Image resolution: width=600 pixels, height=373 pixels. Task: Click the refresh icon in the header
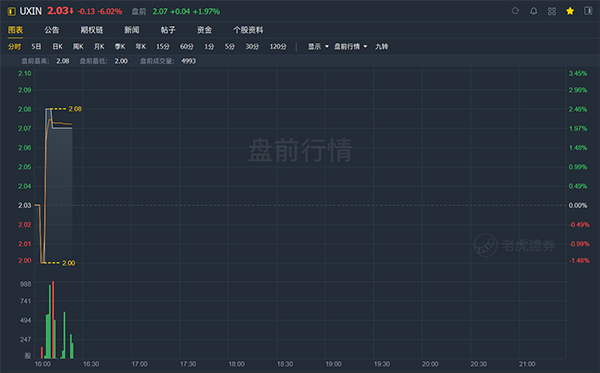pos(515,11)
